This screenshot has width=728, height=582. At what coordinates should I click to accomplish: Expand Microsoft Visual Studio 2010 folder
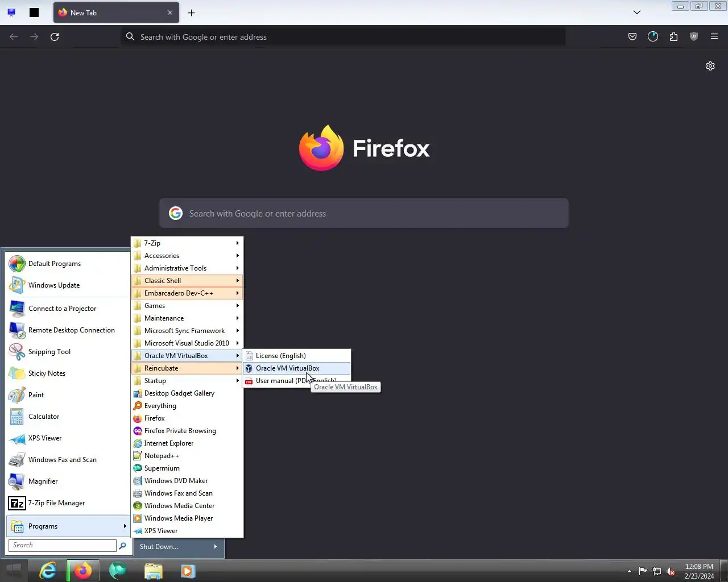click(x=187, y=343)
